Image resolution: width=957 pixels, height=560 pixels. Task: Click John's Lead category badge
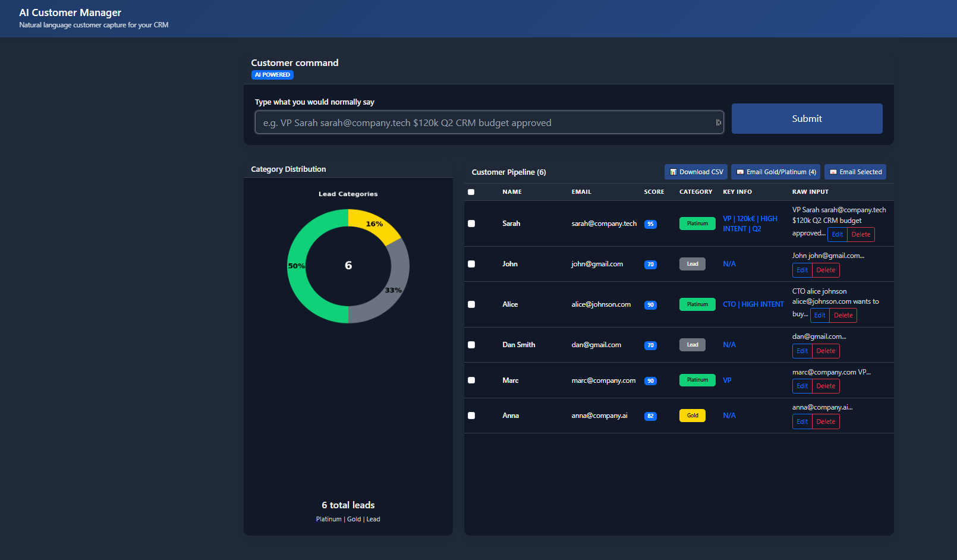coord(692,263)
